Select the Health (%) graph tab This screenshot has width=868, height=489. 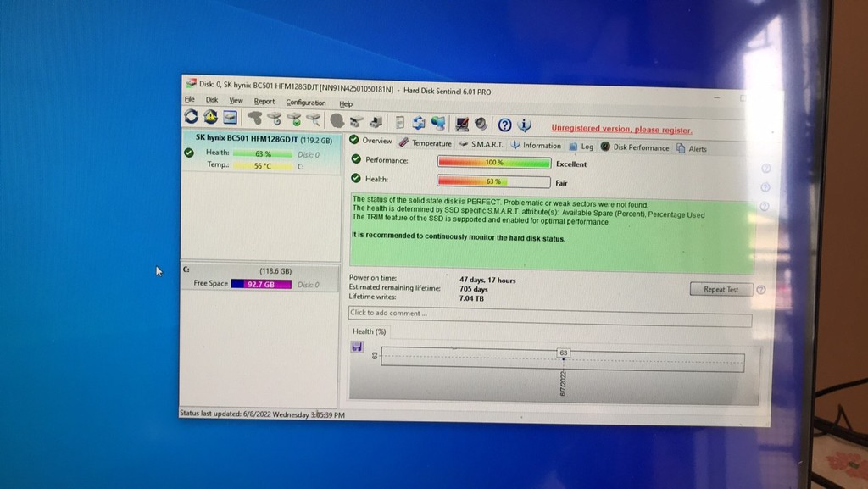370,331
